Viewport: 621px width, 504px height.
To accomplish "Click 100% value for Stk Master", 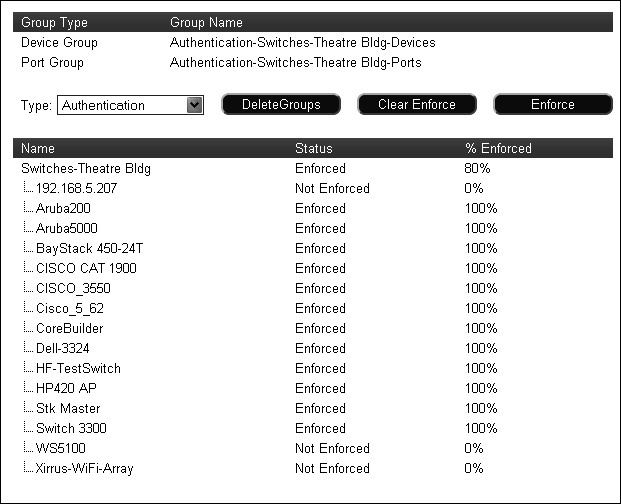I will click(481, 408).
